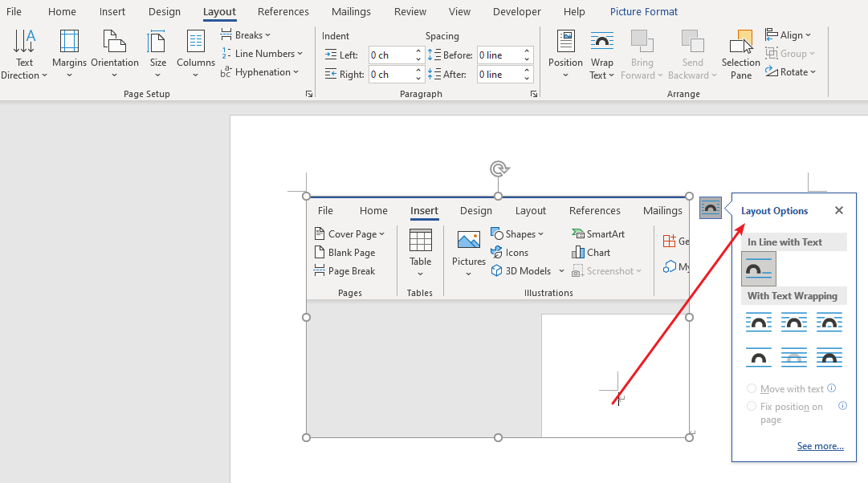The width and height of the screenshot is (868, 483).
Task: Open the Group dropdown
Action: tap(790, 54)
